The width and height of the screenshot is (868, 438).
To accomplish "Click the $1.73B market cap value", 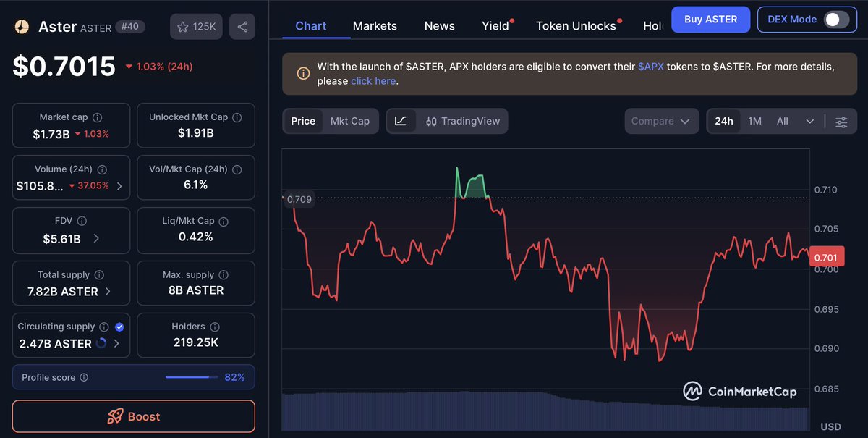I will (51, 134).
